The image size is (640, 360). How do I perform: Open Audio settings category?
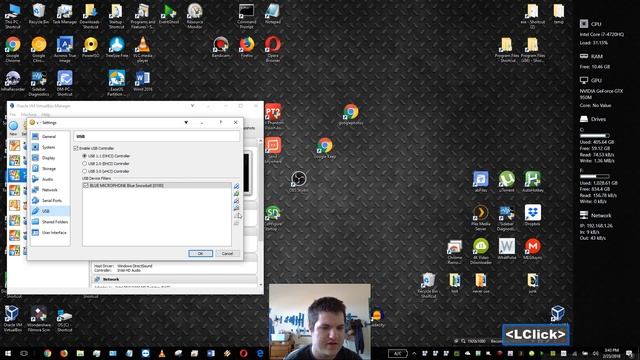point(50,179)
